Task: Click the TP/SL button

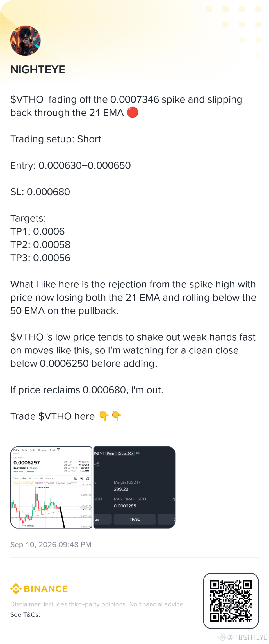Action: pyautogui.click(x=134, y=519)
